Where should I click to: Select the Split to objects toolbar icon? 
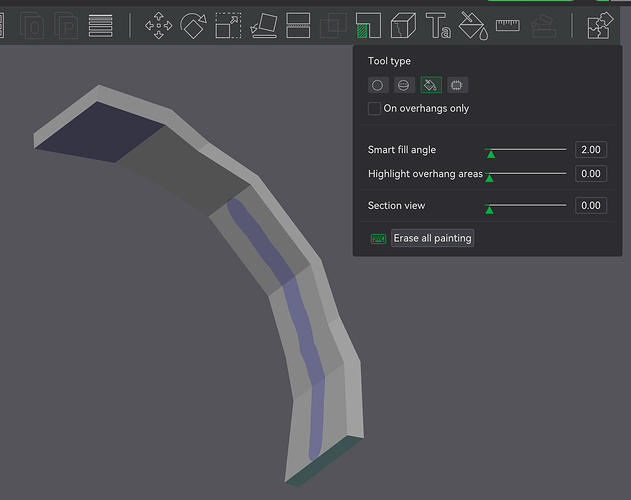click(32, 26)
